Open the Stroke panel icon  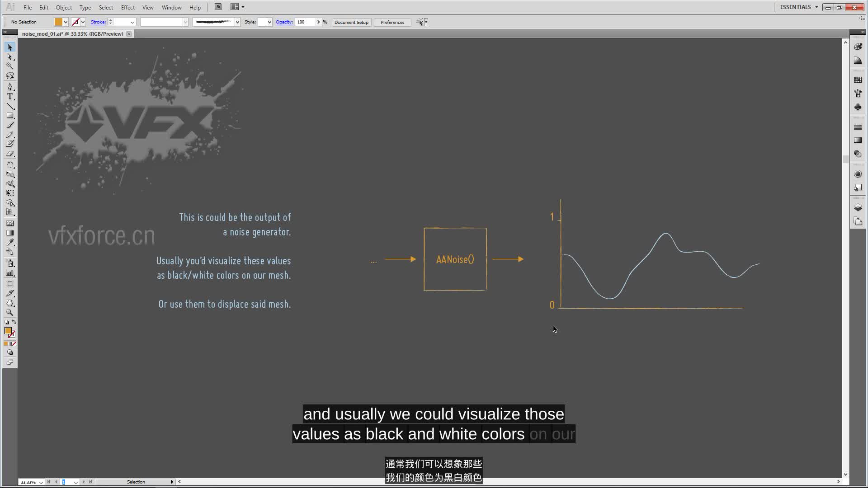(858, 127)
